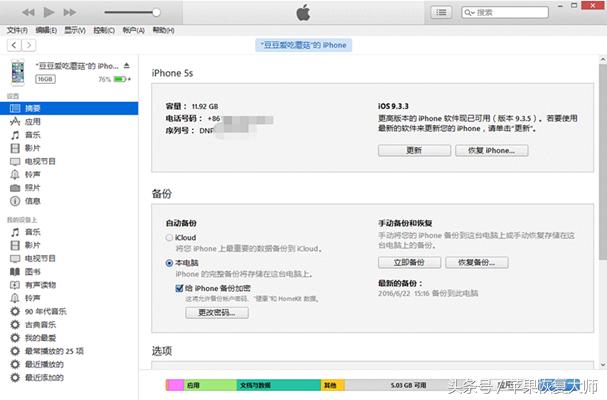Open the 显示(V) menu
This screenshot has height=400, width=607.
click(75, 30)
